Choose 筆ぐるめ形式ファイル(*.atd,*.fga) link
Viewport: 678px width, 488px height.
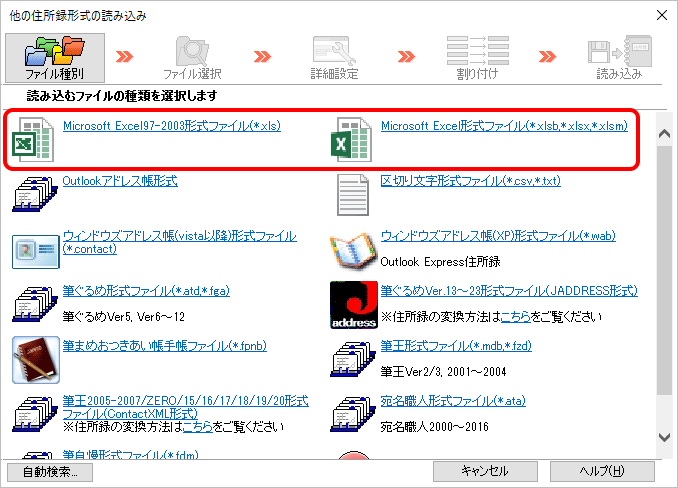tap(146, 290)
